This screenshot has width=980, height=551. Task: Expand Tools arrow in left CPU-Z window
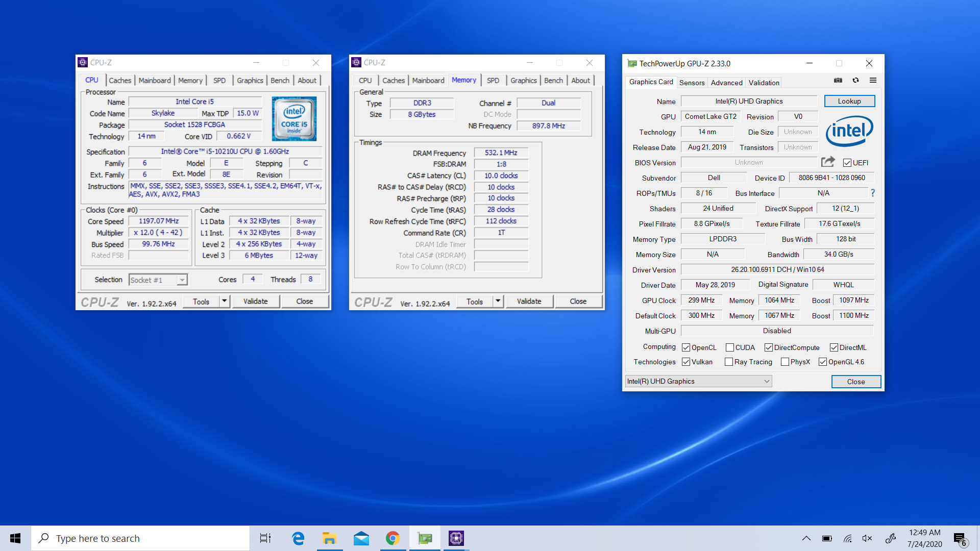tap(224, 302)
